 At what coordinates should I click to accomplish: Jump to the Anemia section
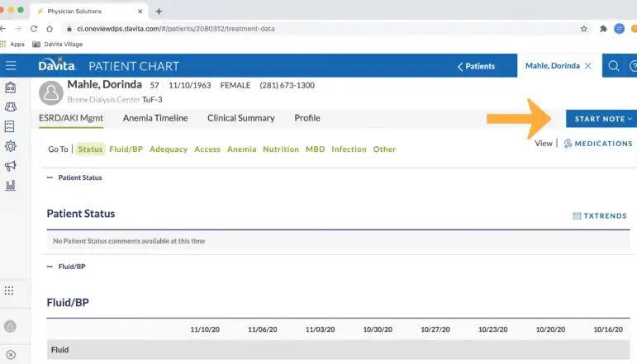[241, 149]
